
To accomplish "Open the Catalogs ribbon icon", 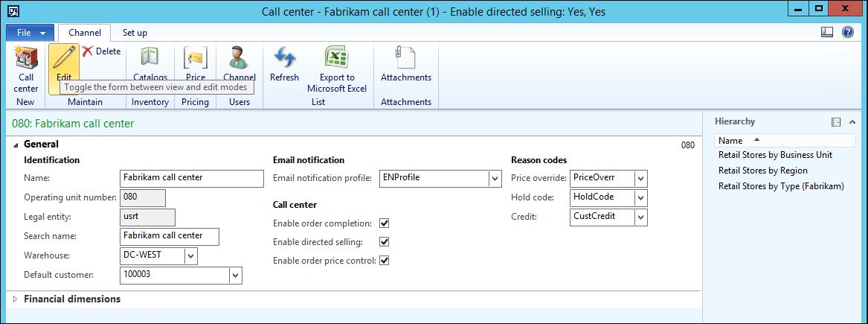I will click(x=150, y=59).
